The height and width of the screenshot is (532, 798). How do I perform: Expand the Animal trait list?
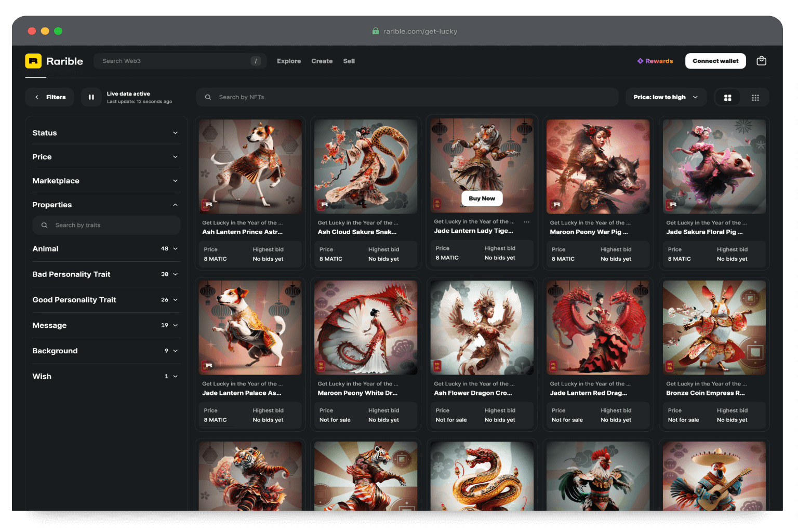[106, 249]
